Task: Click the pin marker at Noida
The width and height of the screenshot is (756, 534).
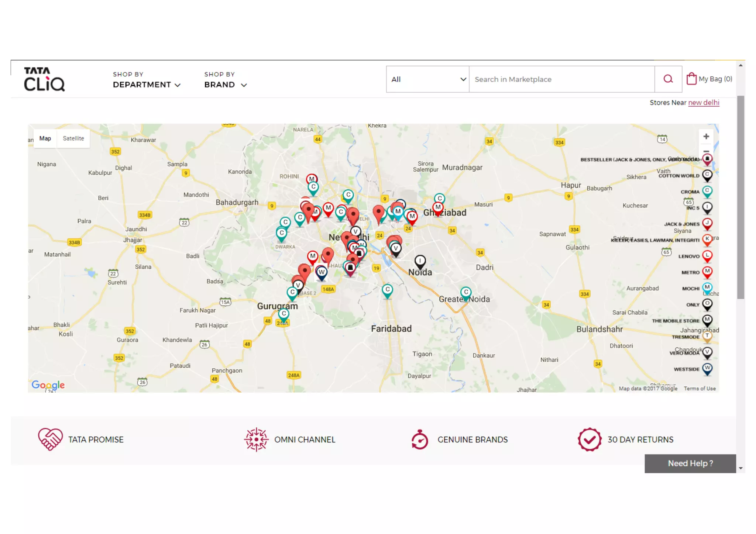Action: pyautogui.click(x=420, y=261)
